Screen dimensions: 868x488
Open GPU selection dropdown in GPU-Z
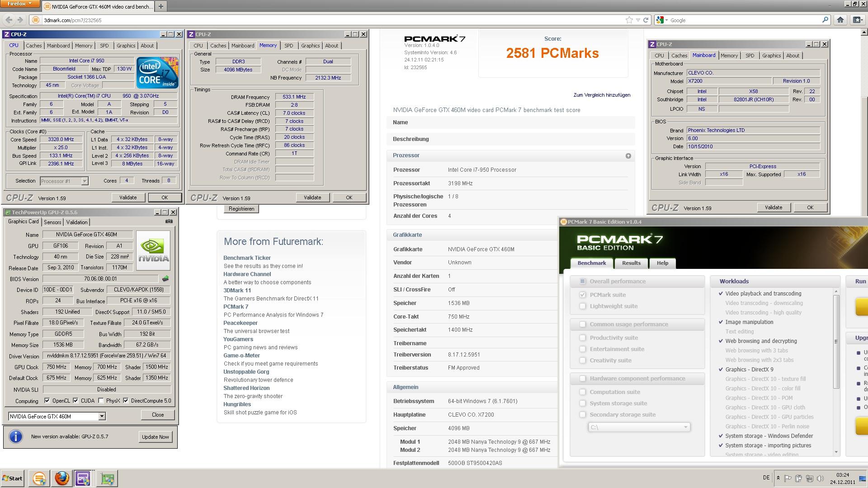point(102,416)
